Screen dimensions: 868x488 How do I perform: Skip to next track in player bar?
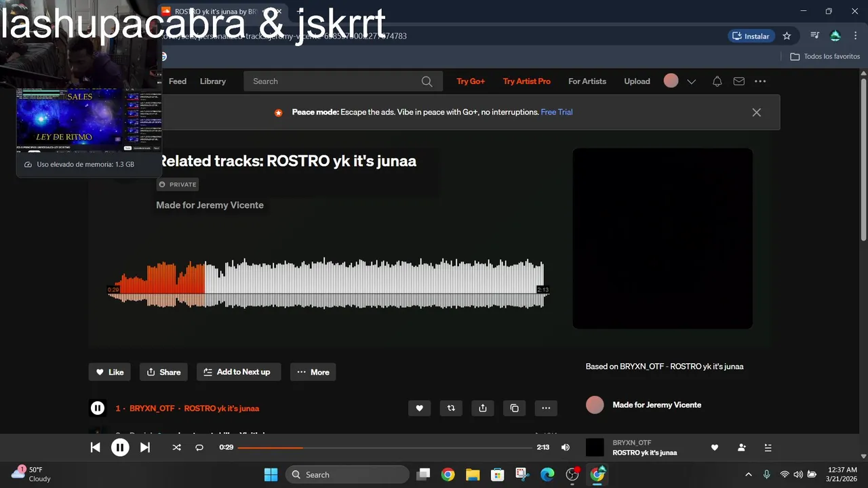(145, 447)
